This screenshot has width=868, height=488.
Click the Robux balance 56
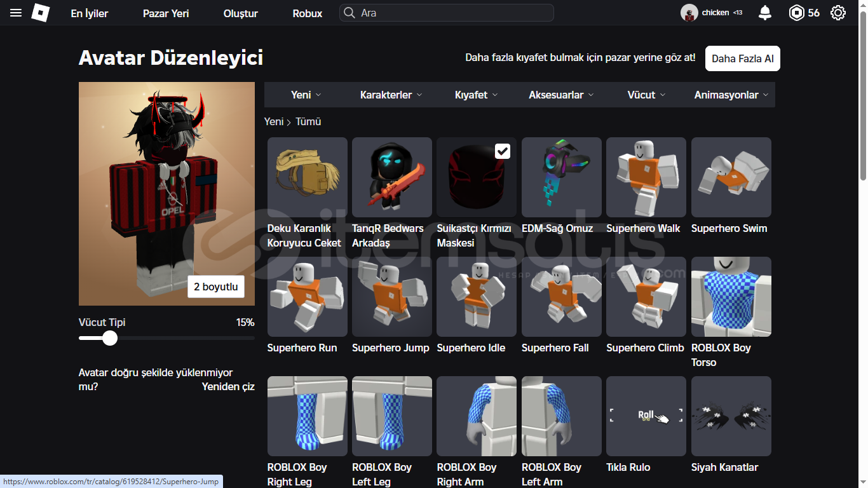tap(814, 13)
